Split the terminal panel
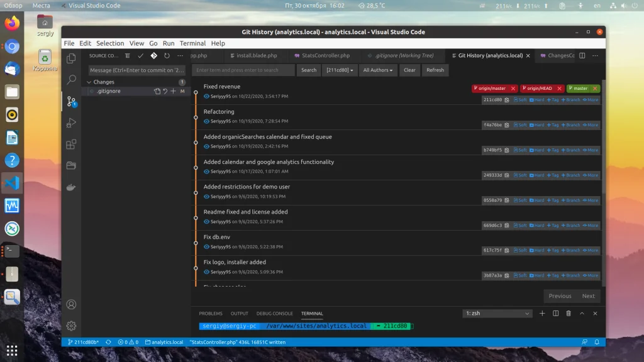The width and height of the screenshot is (644, 362). 555,314
